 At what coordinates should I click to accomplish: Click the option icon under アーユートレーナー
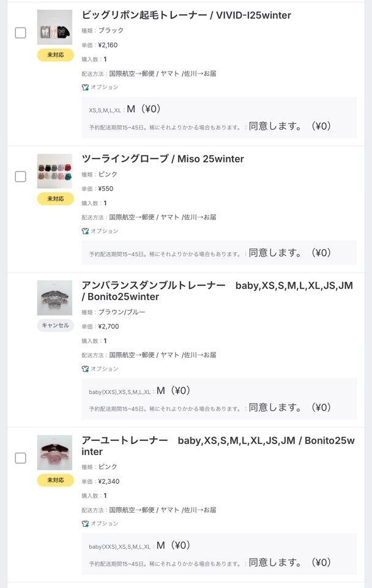pos(85,524)
